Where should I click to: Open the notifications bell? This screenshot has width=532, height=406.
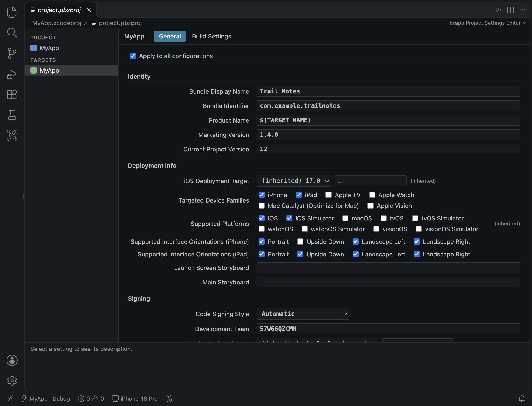[x=521, y=398]
